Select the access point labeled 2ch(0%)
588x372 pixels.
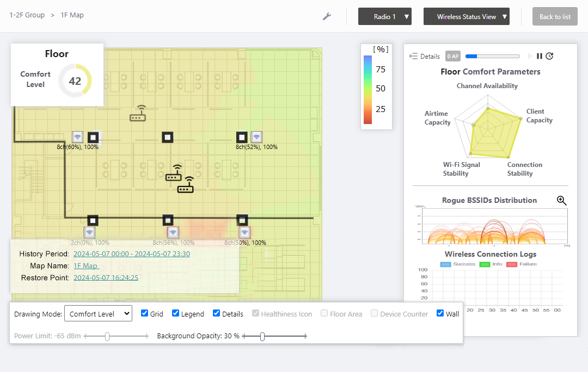(x=89, y=233)
